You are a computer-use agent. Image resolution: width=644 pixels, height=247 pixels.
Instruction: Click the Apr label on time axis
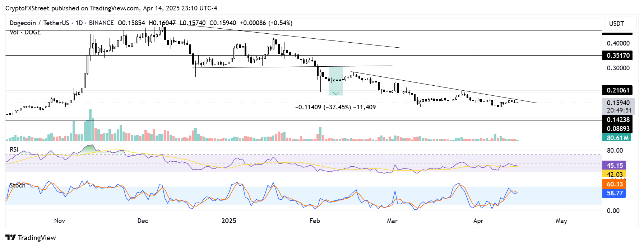click(x=478, y=221)
